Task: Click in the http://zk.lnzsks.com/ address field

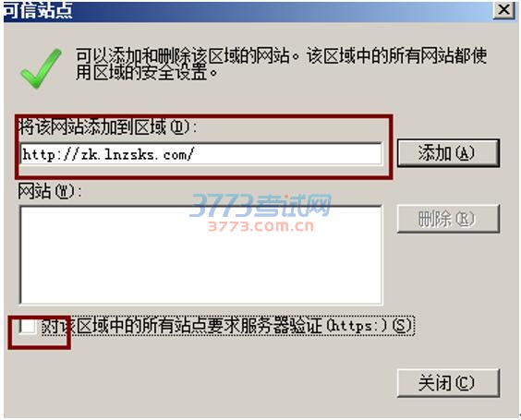Action: tap(200, 154)
